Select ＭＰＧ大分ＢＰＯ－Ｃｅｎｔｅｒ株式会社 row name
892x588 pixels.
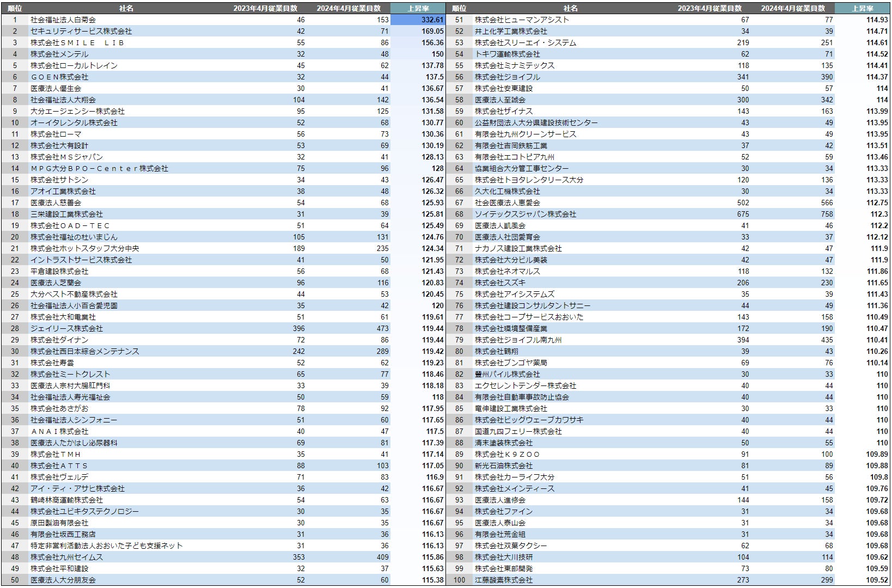click(99, 168)
